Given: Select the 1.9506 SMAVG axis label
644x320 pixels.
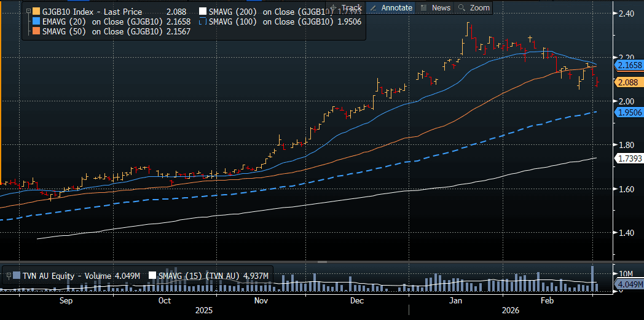Looking at the screenshot, I should pos(629,112).
